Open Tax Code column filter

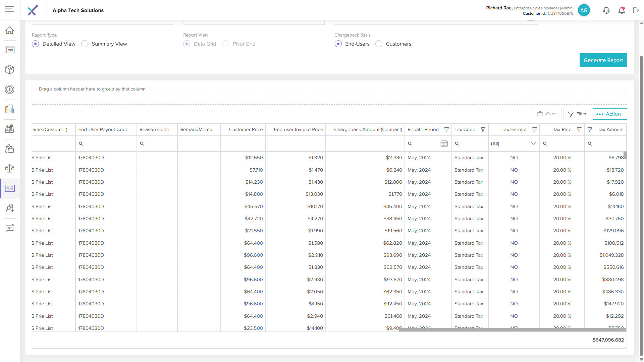483,130
